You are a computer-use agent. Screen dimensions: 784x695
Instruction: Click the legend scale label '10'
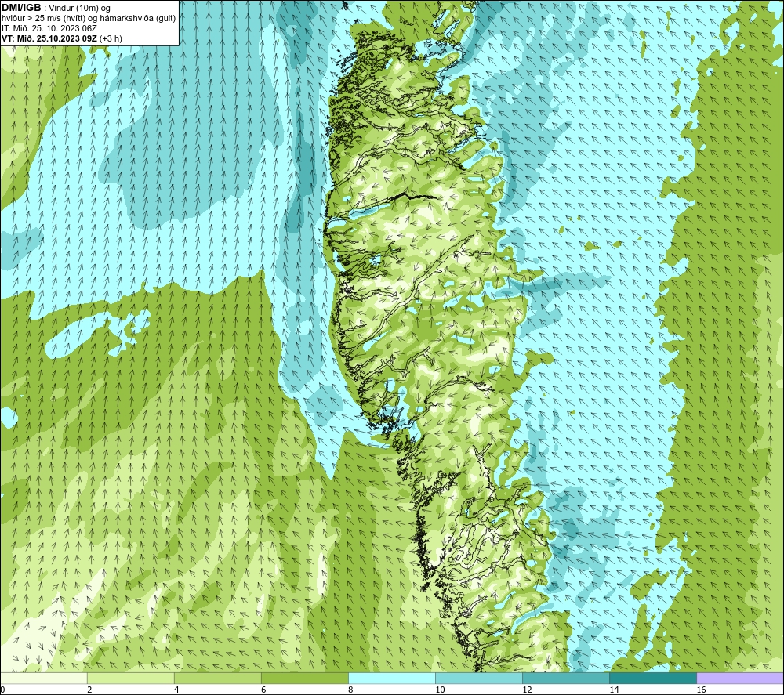coord(440,690)
